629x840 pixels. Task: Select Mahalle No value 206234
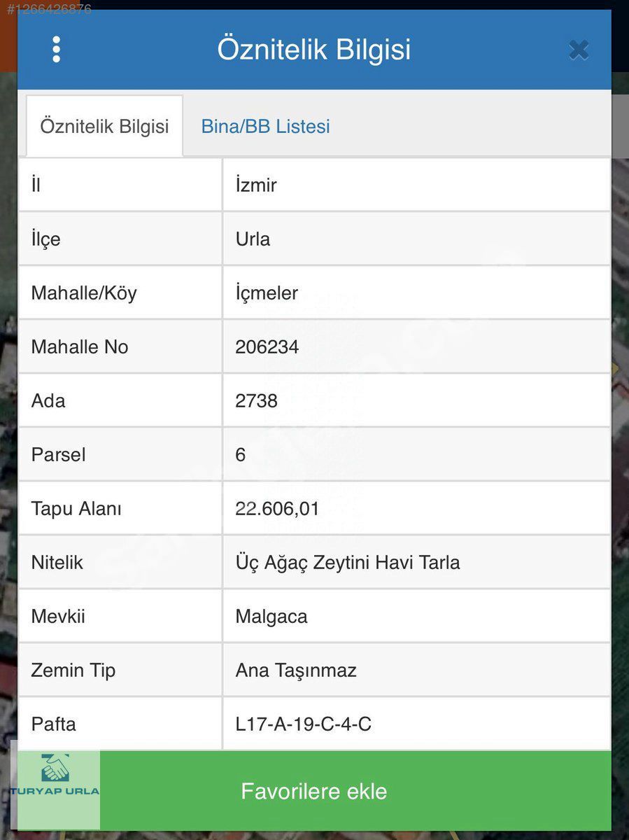(x=267, y=347)
